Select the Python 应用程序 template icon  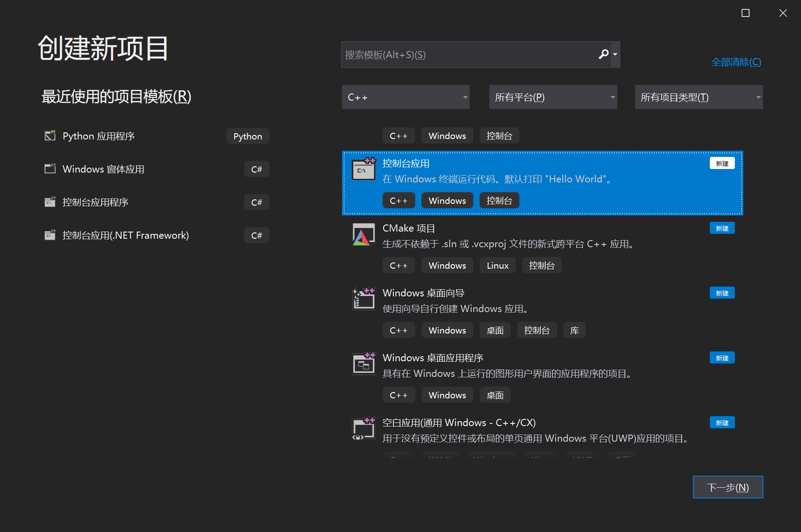pyautogui.click(x=50, y=135)
